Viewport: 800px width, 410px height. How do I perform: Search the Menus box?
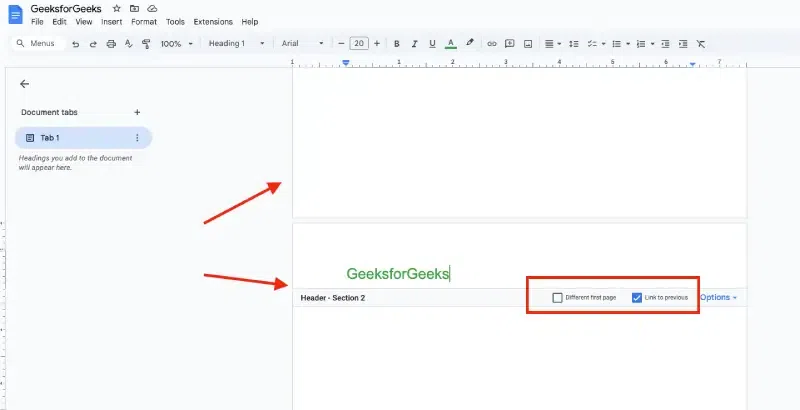pos(38,43)
